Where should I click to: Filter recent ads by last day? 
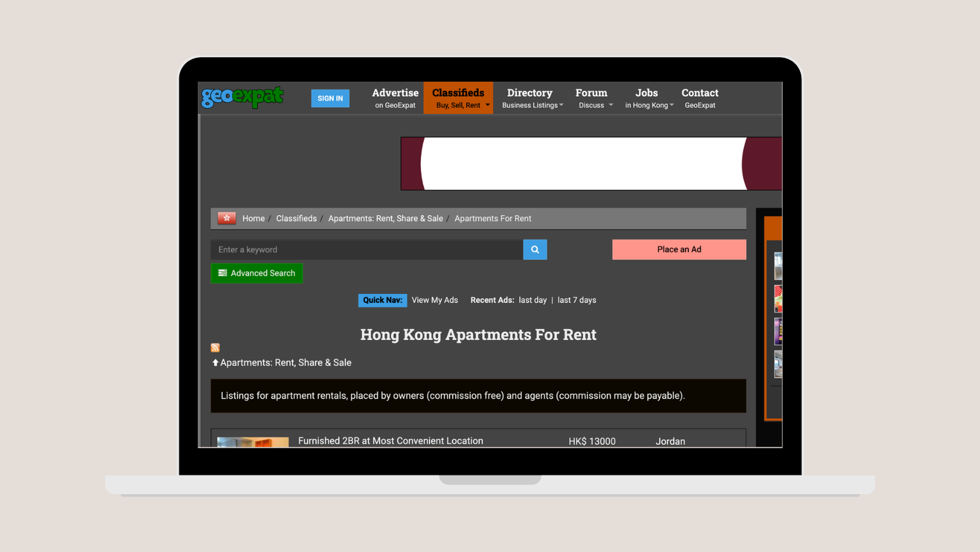point(532,300)
